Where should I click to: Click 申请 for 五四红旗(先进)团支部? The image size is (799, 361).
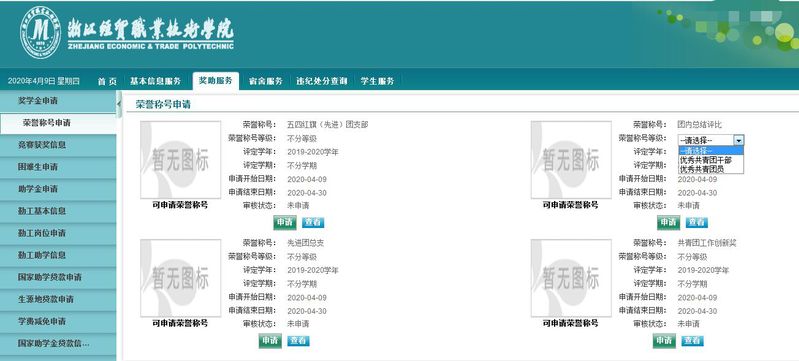click(x=285, y=222)
